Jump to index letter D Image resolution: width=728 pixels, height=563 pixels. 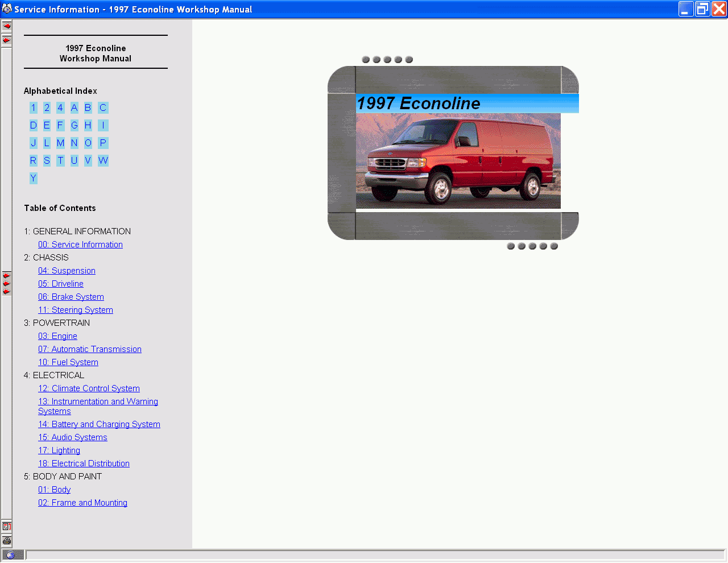click(x=33, y=125)
